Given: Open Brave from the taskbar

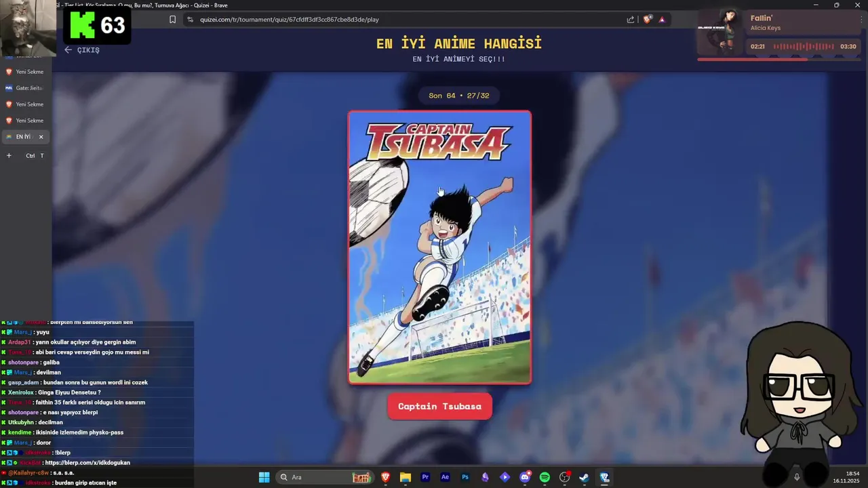Looking at the screenshot, I should click(x=386, y=477).
